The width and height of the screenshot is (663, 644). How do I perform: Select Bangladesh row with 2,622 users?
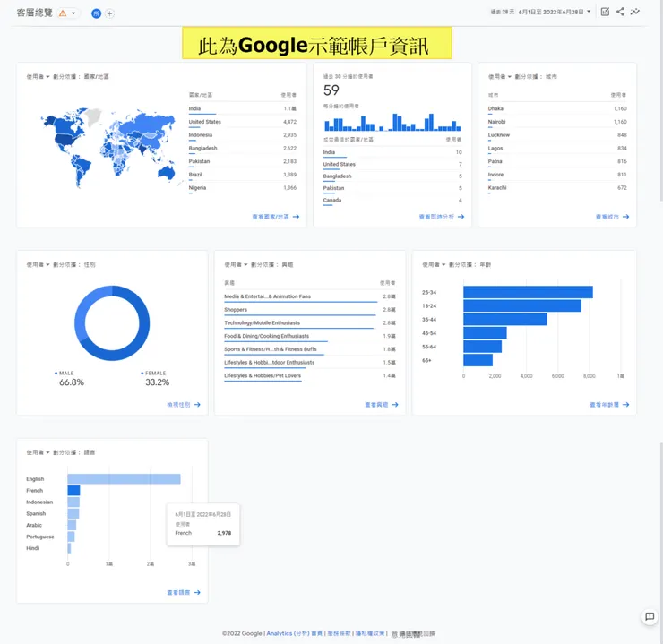[242, 149]
